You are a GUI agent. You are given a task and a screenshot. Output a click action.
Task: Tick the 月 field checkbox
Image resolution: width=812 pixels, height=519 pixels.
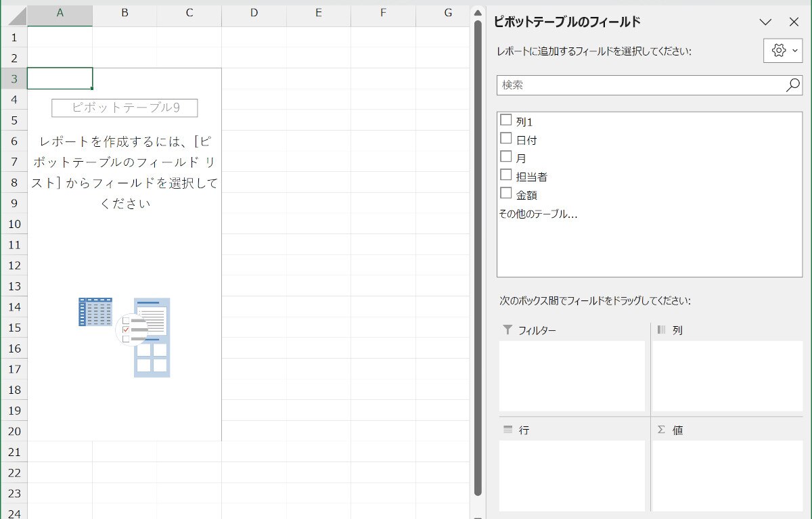coord(505,157)
